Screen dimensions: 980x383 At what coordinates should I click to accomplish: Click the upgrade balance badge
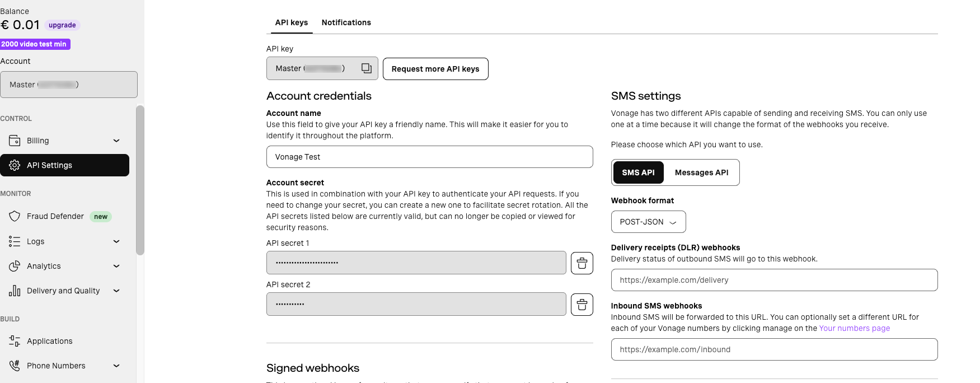click(62, 25)
